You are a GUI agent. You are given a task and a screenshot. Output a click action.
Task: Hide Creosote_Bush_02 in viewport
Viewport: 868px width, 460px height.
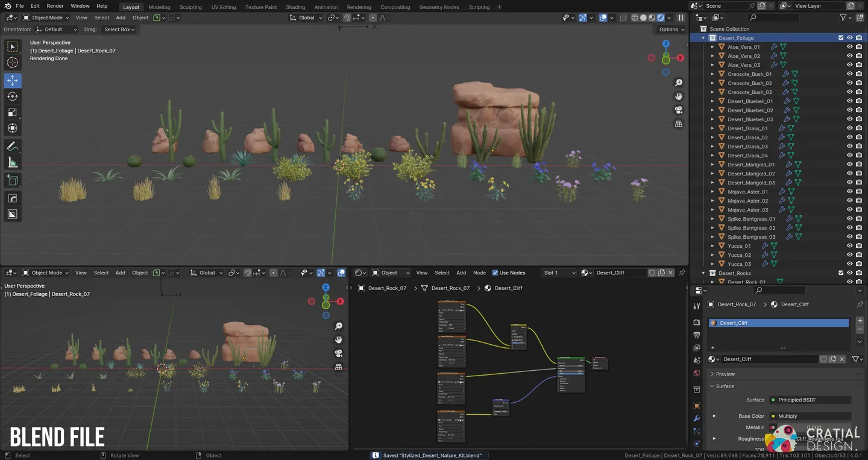(x=850, y=83)
